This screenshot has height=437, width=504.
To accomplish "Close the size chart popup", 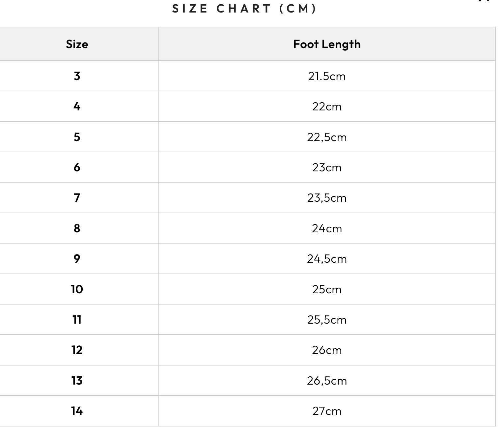I will [484, 1].
